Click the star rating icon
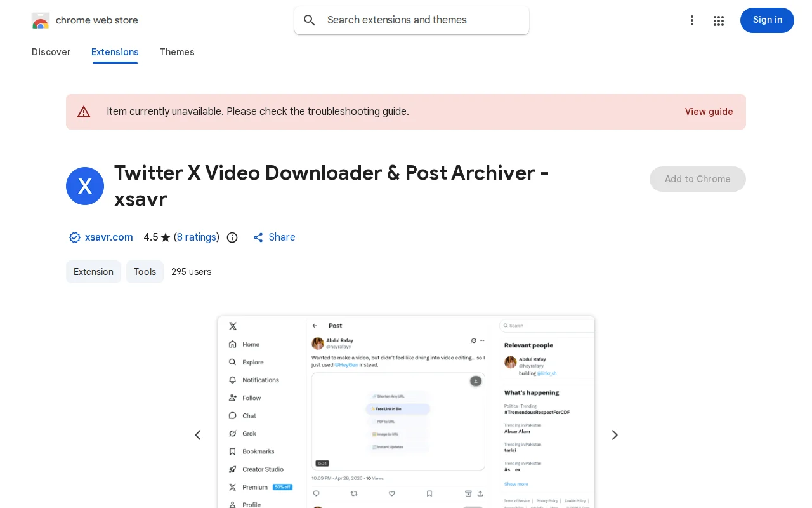This screenshot has height=508, width=812. [x=166, y=237]
